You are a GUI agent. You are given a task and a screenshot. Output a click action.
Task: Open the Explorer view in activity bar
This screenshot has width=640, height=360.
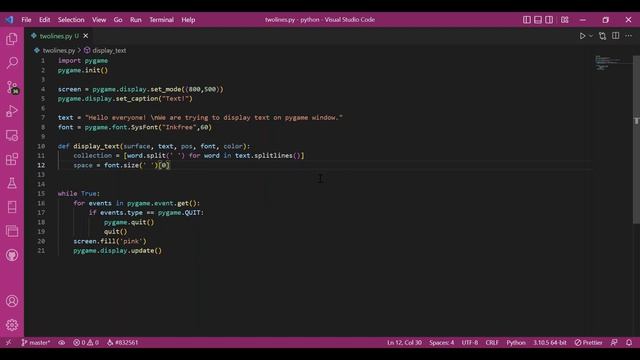tap(12, 39)
